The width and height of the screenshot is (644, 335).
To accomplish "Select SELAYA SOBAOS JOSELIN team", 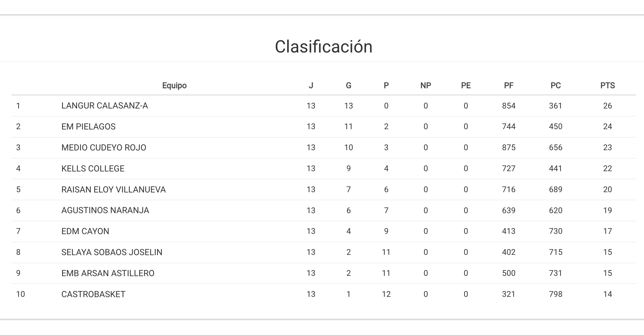I will pyautogui.click(x=112, y=252).
